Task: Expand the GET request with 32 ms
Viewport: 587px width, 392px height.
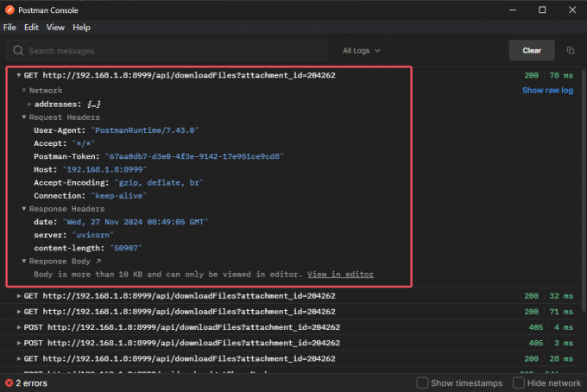Action: (19, 296)
